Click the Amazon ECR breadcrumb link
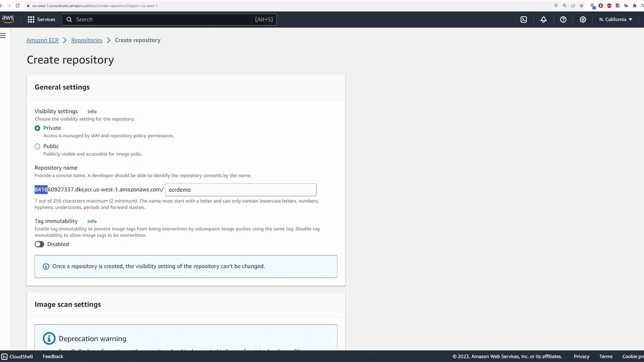 (x=43, y=40)
